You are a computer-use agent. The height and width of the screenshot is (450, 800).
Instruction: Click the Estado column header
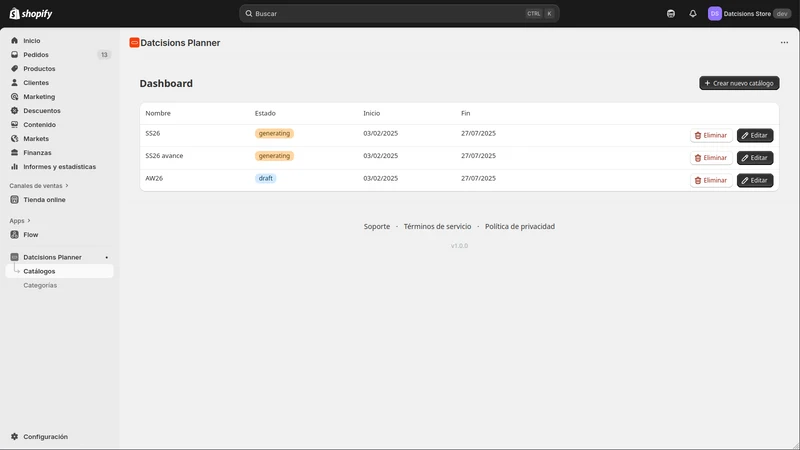pyautogui.click(x=265, y=113)
